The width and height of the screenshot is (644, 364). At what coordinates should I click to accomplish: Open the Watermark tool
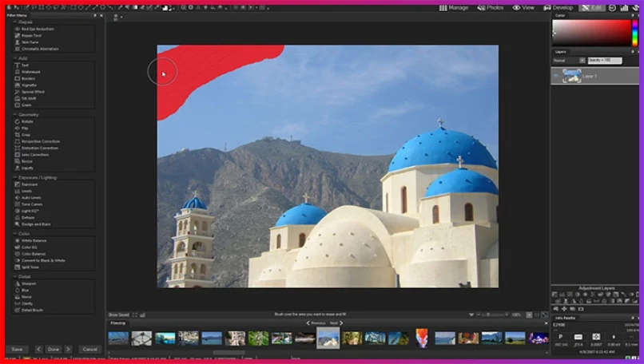[27, 72]
